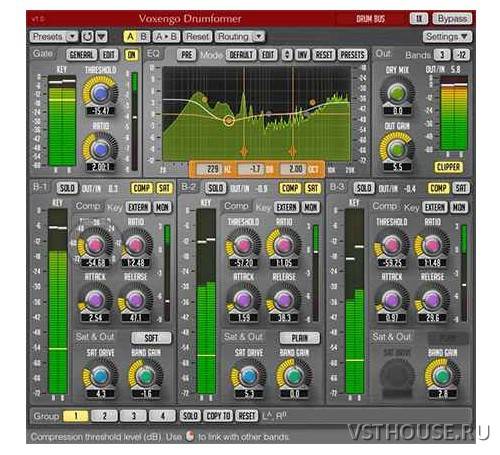The height and width of the screenshot is (455, 500).
Task: Switch to the B preset slot
Action: [144, 36]
